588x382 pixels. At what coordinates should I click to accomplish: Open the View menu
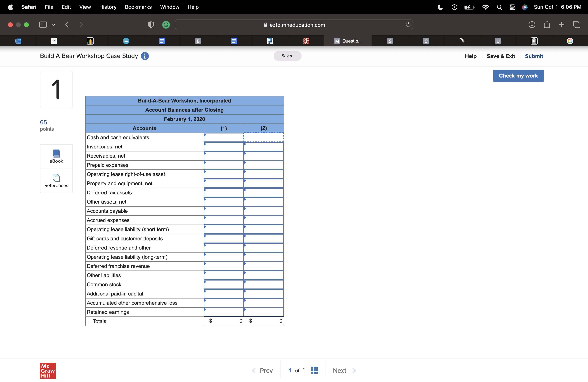point(85,7)
